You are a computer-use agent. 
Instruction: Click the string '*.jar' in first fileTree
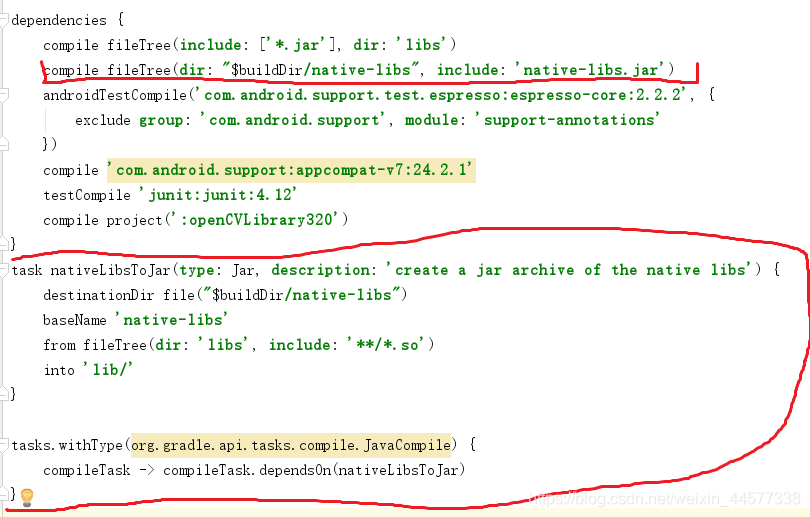click(x=296, y=45)
